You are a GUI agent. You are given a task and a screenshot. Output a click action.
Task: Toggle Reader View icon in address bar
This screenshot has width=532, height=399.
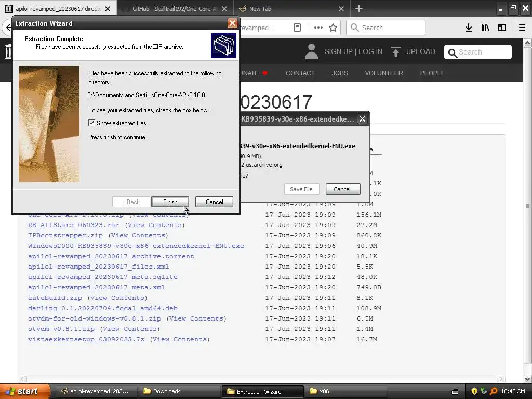tap(297, 28)
